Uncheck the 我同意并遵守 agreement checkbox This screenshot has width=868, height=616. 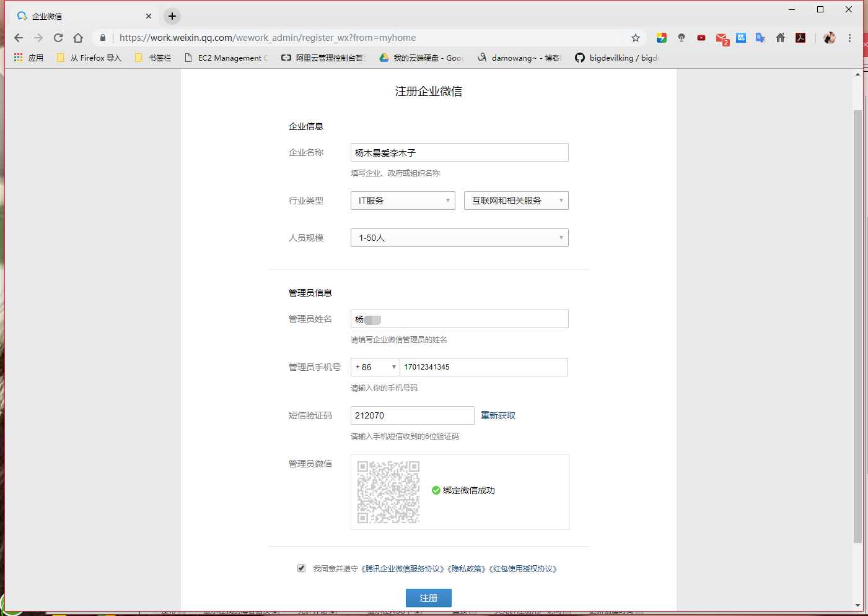[301, 568]
